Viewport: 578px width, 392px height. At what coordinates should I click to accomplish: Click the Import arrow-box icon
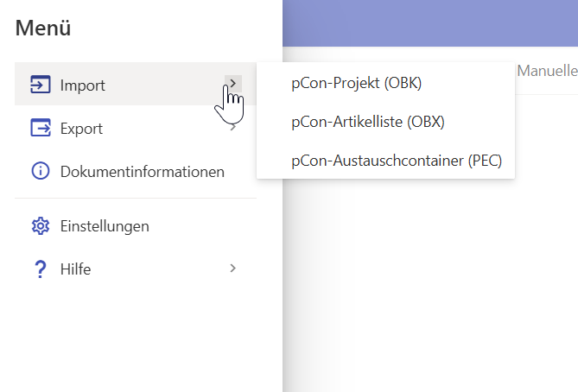pos(41,85)
